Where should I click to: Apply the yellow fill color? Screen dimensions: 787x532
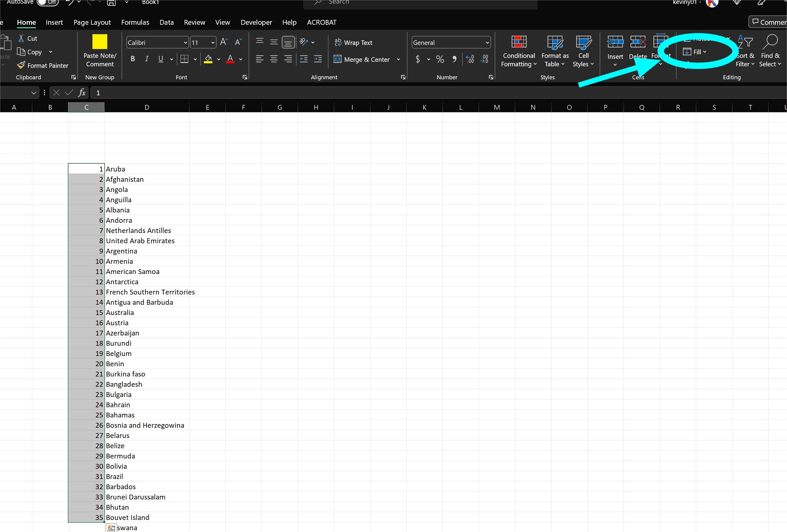click(208, 59)
